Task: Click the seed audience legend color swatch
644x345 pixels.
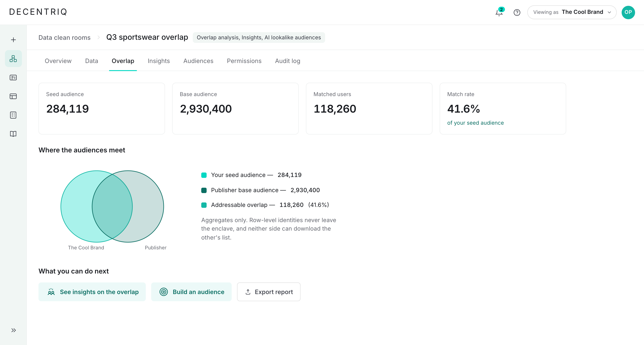Action: tap(204, 175)
